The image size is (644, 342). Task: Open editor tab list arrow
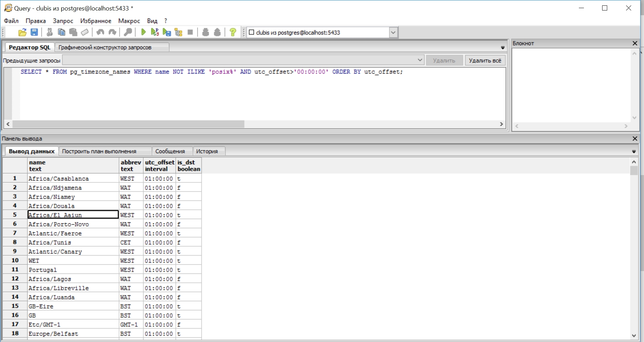503,48
